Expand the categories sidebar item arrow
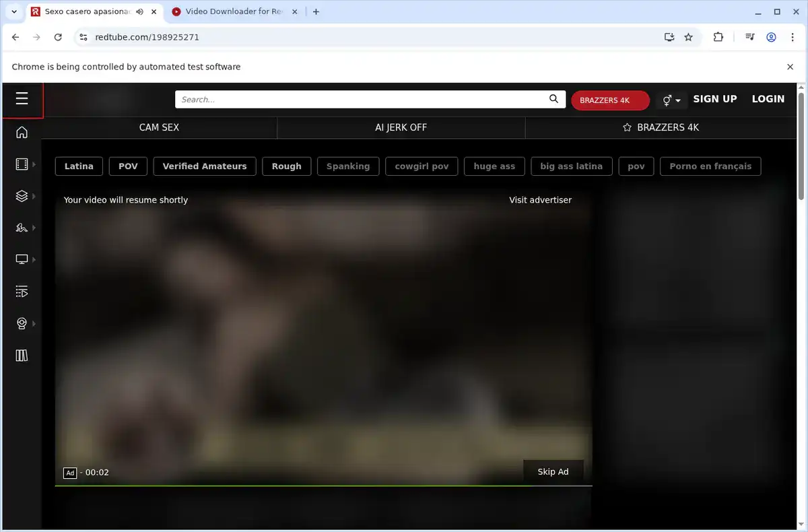This screenshot has height=532, width=808. (34, 196)
